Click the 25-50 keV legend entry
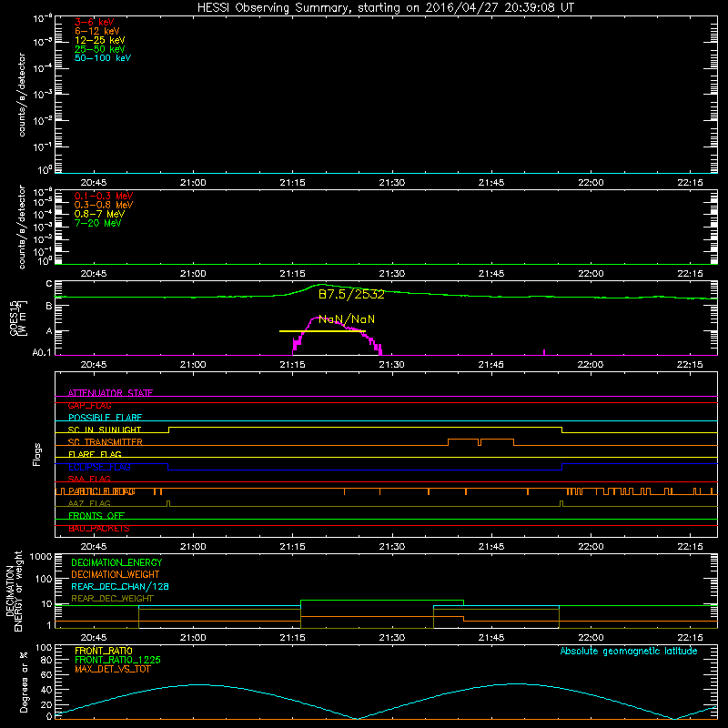Image resolution: width=728 pixels, height=728 pixels. tap(100, 49)
